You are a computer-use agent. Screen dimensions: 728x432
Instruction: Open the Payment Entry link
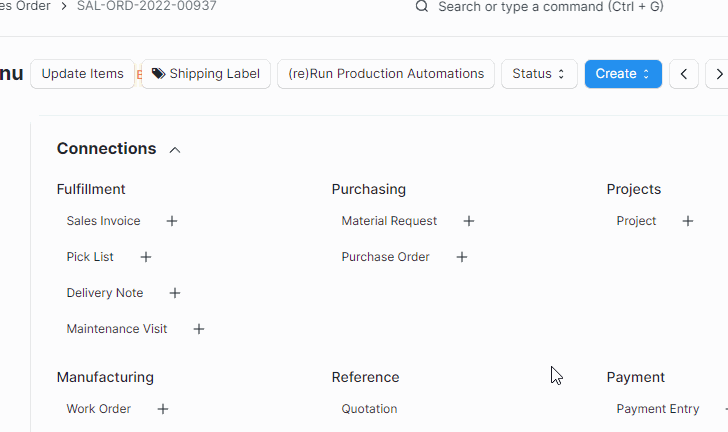pyautogui.click(x=657, y=409)
